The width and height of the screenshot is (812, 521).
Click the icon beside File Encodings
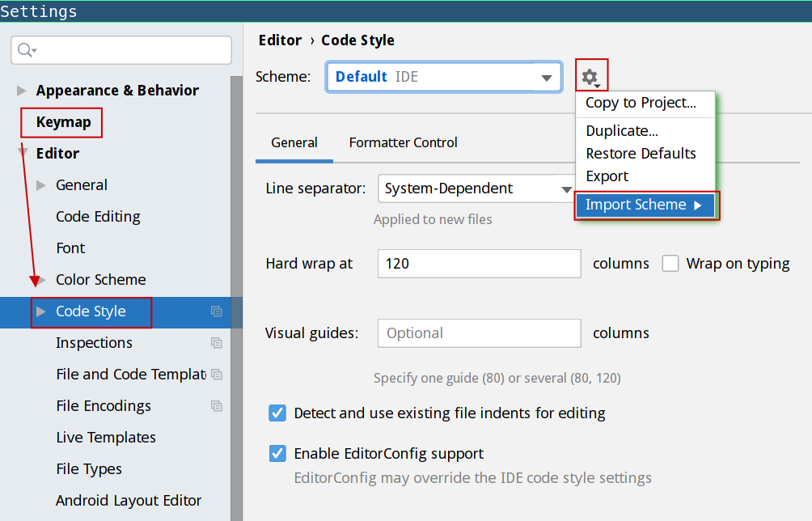[216, 406]
